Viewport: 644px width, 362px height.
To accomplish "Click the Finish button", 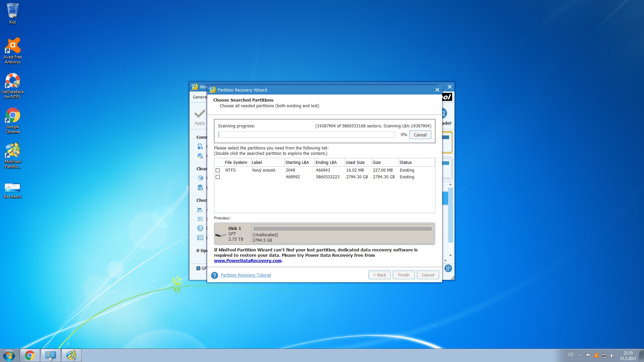I will (x=404, y=275).
